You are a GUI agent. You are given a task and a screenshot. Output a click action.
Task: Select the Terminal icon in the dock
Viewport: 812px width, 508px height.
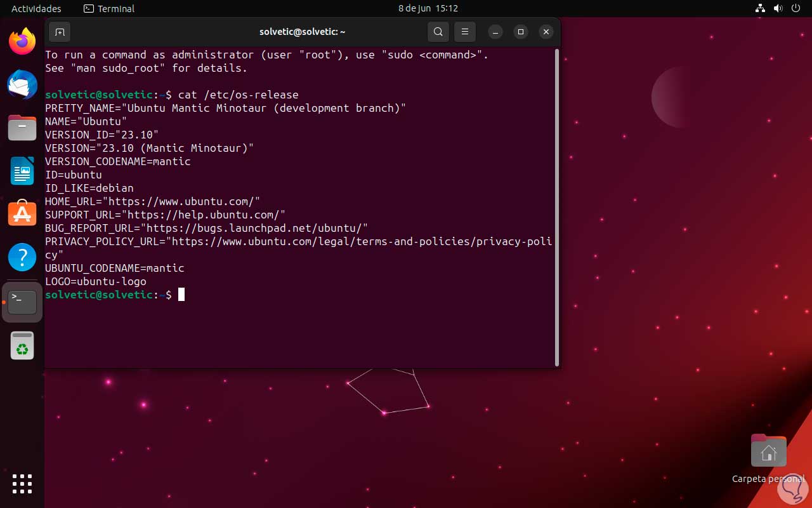[x=22, y=301]
